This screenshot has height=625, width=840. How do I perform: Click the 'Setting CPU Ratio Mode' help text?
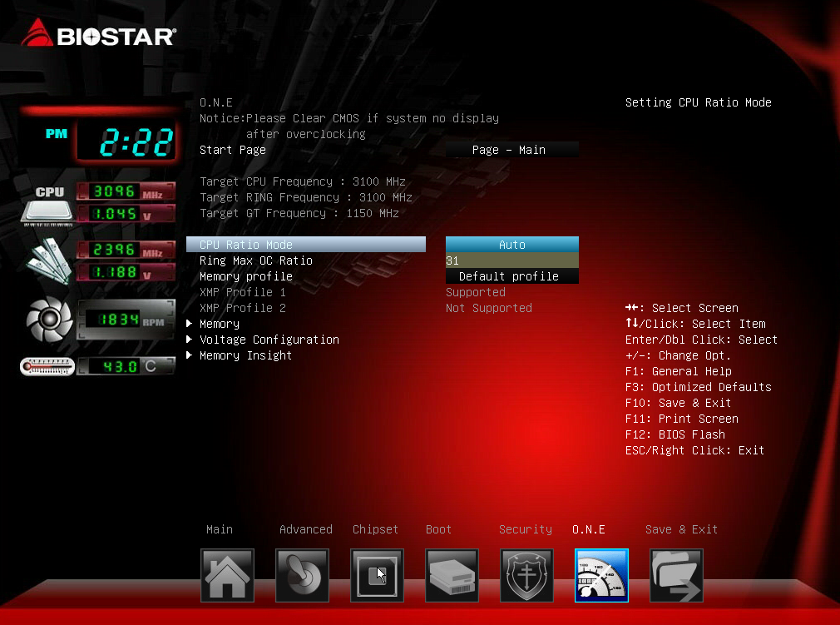699,102
